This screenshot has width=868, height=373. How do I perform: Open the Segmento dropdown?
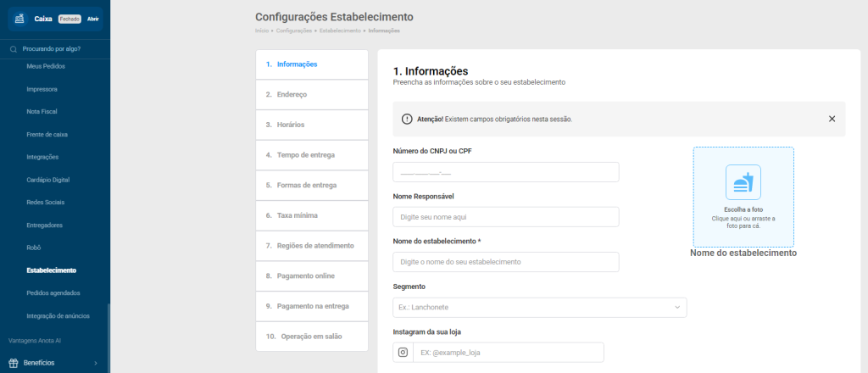[540, 307]
